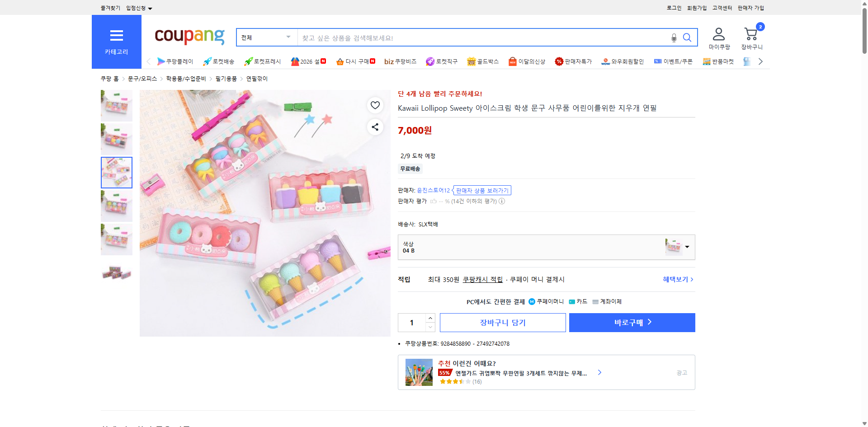Click the seller rating info icon
868x427 pixels.
coord(501,201)
